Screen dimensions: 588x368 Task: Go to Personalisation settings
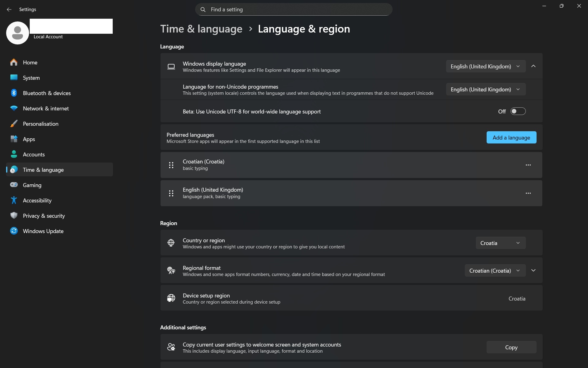pos(40,124)
